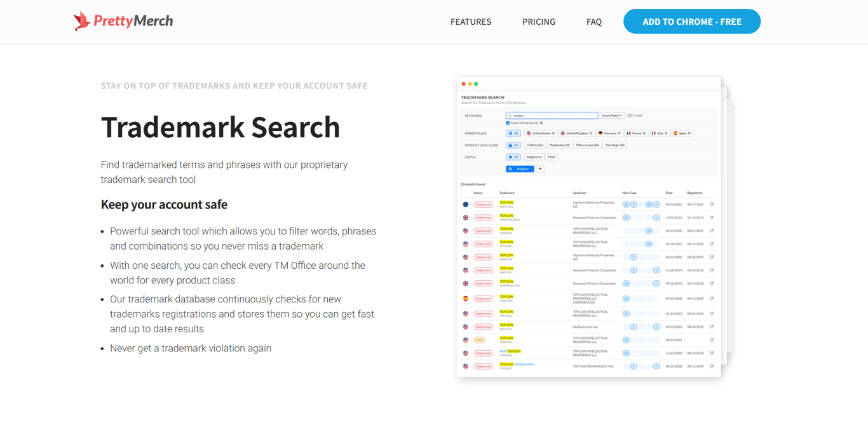The width and height of the screenshot is (868, 427).
Task: Open external link for row filed 10/02/2012
Action: click(x=712, y=217)
